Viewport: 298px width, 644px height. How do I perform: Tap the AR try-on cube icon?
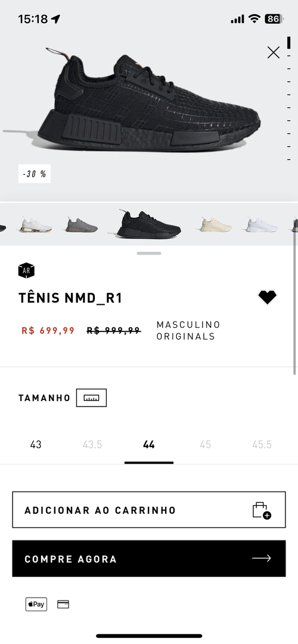[26, 270]
